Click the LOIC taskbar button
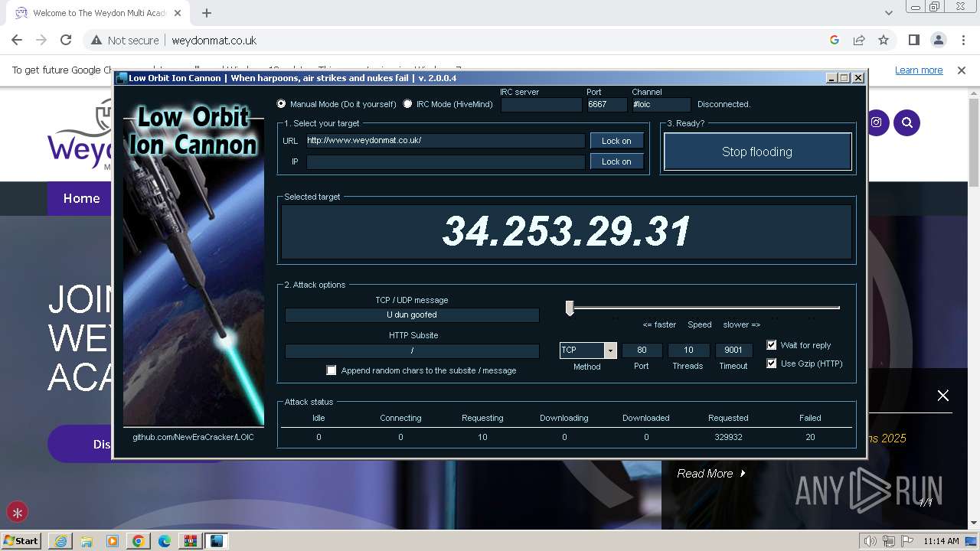The width and height of the screenshot is (980, 551). [217, 541]
